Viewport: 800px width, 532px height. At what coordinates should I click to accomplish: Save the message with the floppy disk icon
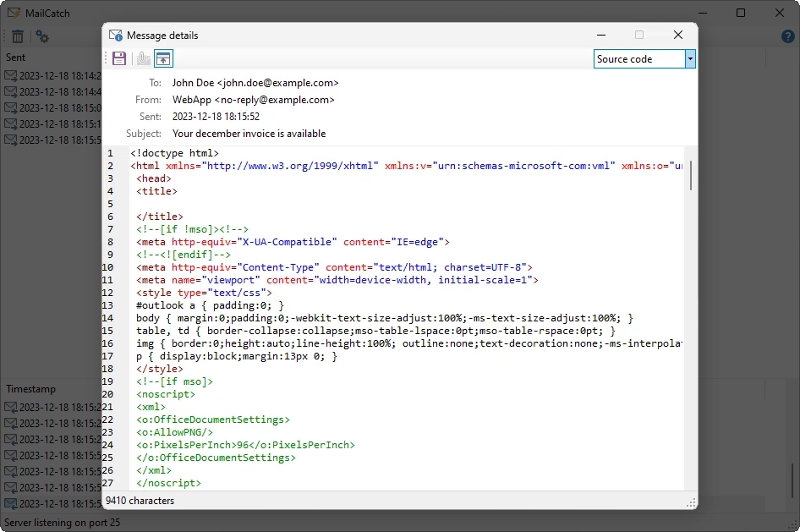pyautogui.click(x=119, y=58)
